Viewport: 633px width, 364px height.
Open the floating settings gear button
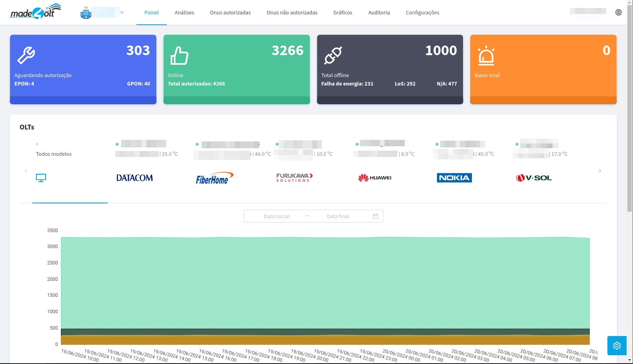coord(617,346)
